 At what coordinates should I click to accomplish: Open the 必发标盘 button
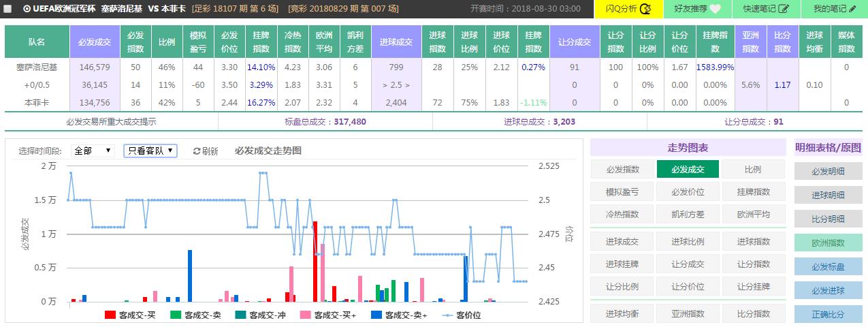828,267
